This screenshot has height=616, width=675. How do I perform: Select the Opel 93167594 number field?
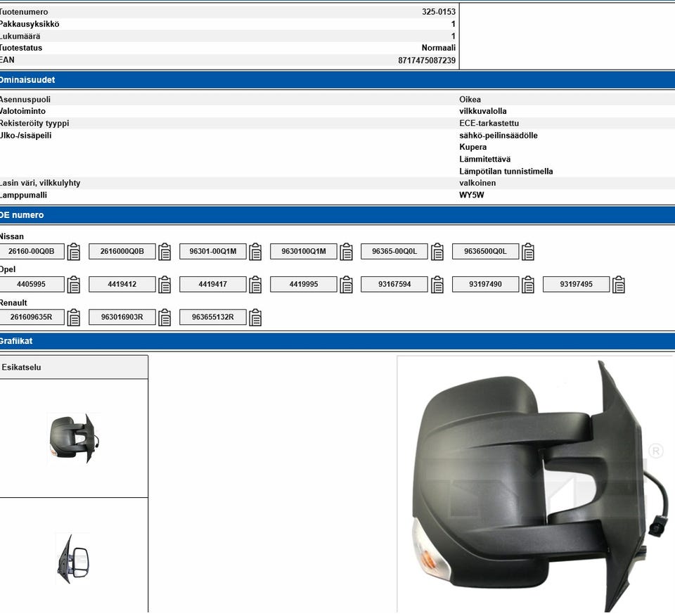point(394,284)
